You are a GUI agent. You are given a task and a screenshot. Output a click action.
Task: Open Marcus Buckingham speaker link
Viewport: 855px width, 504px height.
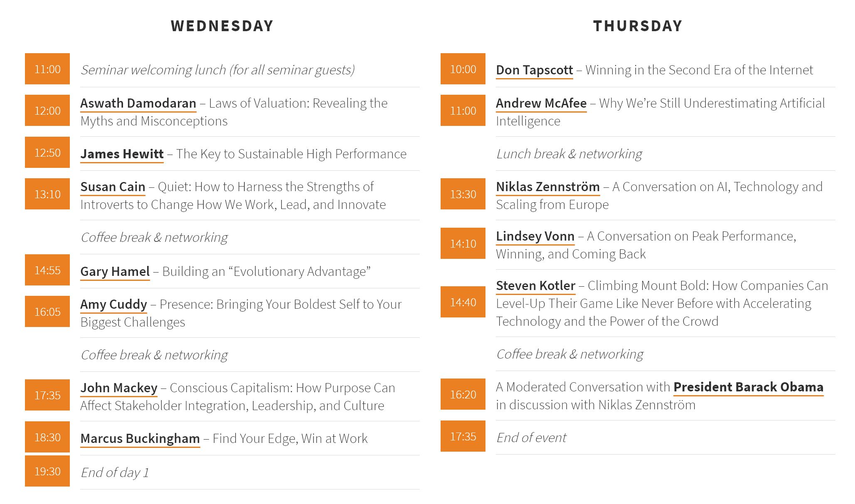140,439
